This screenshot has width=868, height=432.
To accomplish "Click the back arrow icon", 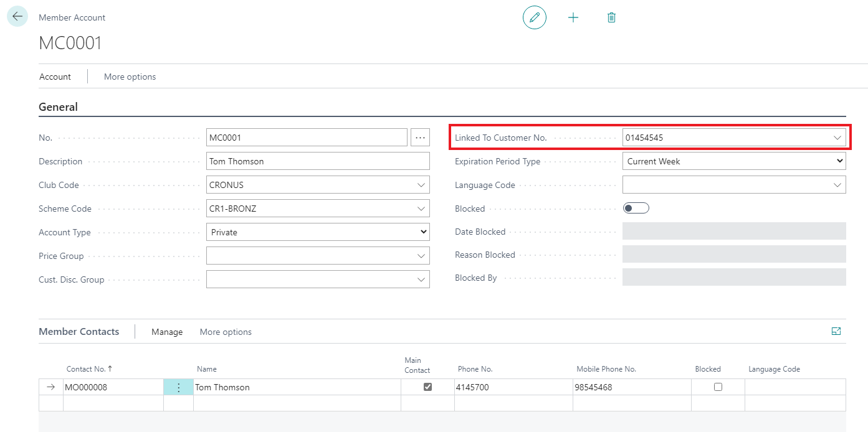I will pyautogui.click(x=17, y=17).
